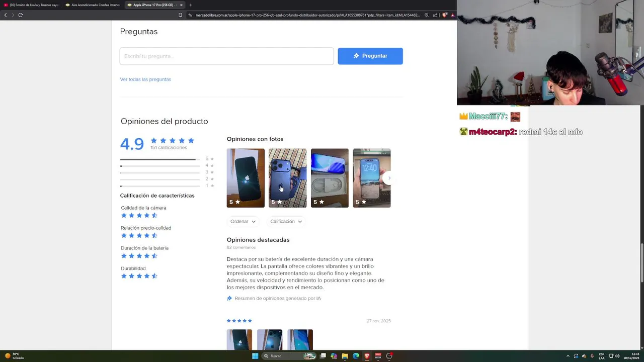Open second review photo with blue phone case
644x362 pixels.
(287, 178)
